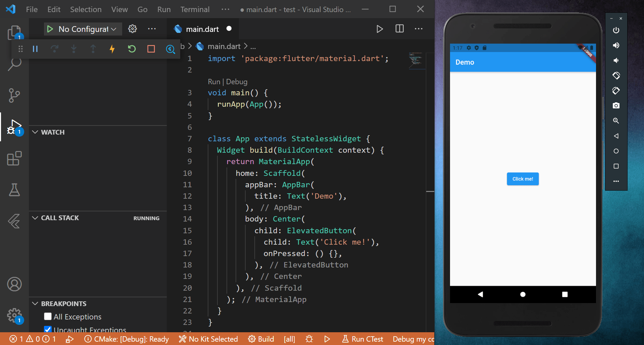Open launch.json with the gear icon
This screenshot has height=345, width=644.
133,29
